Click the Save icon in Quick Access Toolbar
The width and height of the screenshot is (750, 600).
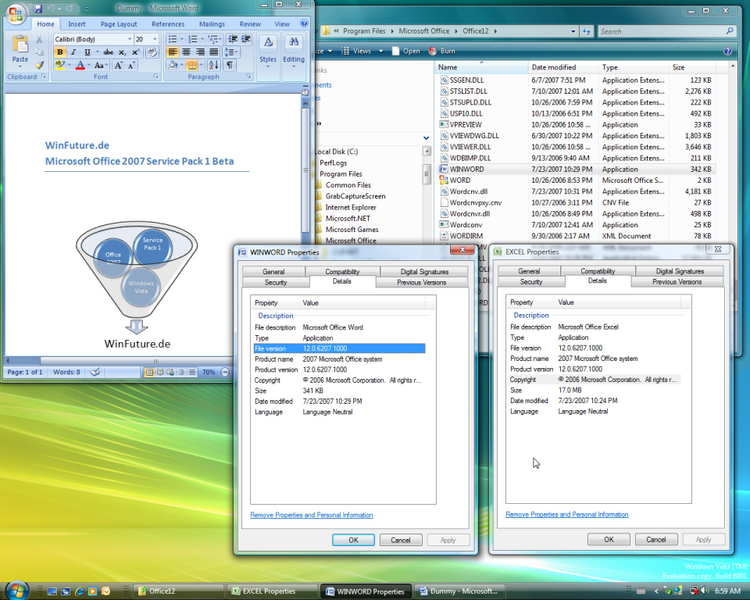(x=37, y=8)
